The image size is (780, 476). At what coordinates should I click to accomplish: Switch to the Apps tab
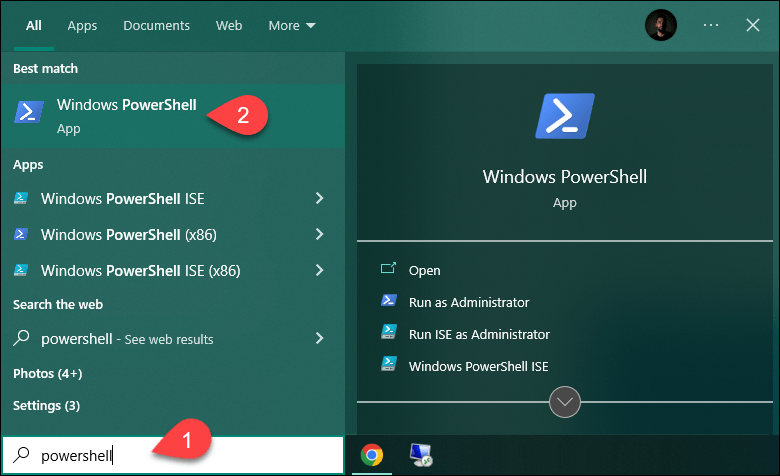[82, 25]
